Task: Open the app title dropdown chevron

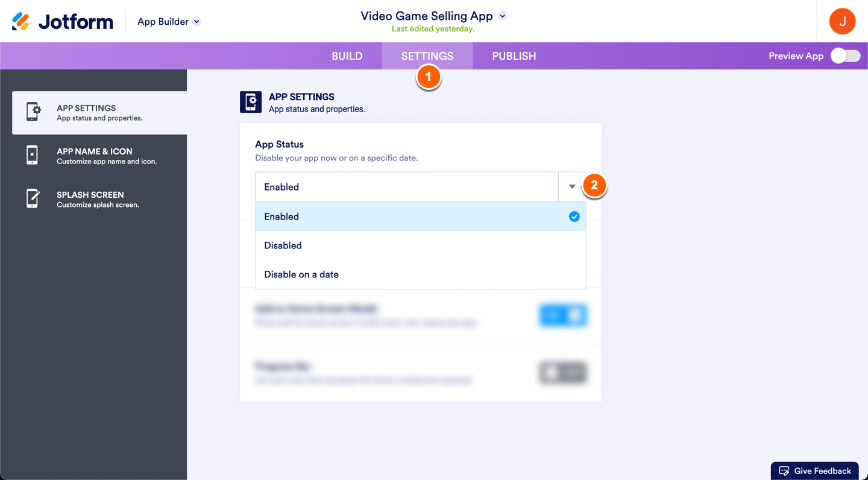Action: tap(503, 16)
